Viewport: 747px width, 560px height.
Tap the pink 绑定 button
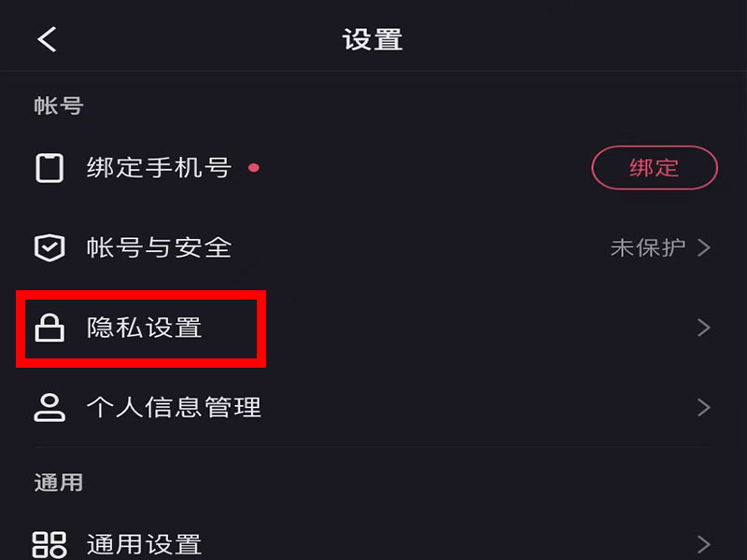click(x=655, y=168)
